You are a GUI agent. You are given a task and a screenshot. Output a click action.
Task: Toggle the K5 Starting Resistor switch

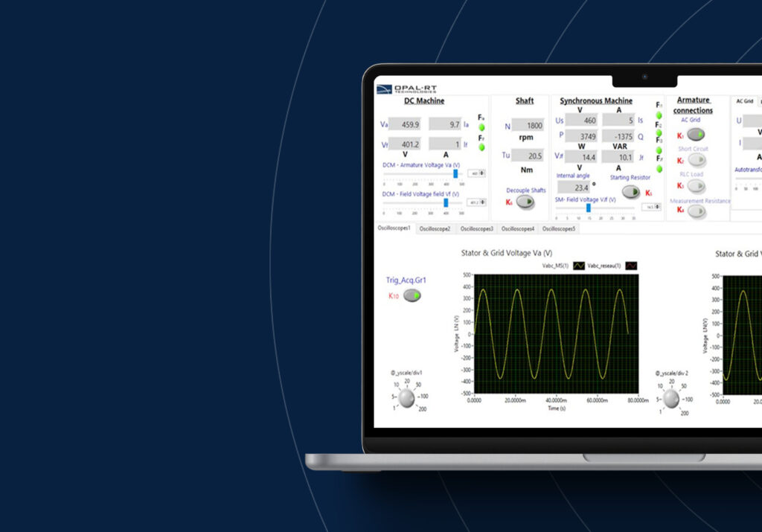(631, 192)
